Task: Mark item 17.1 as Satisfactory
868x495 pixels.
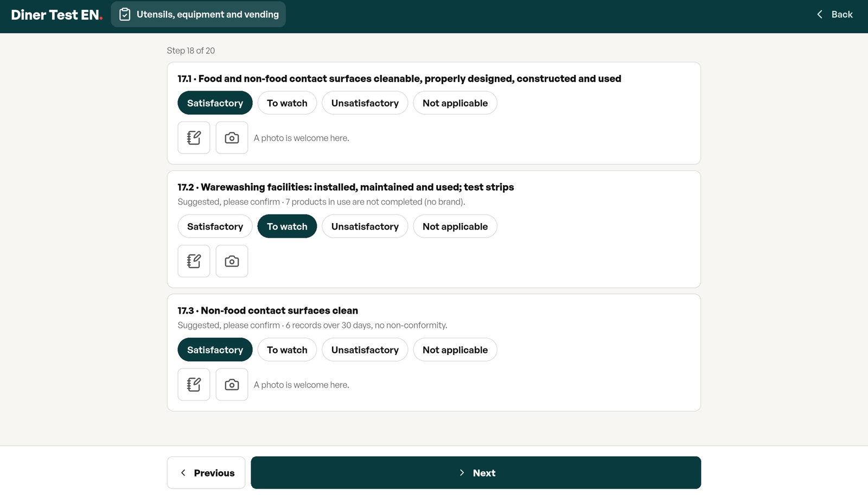Action: [215, 103]
